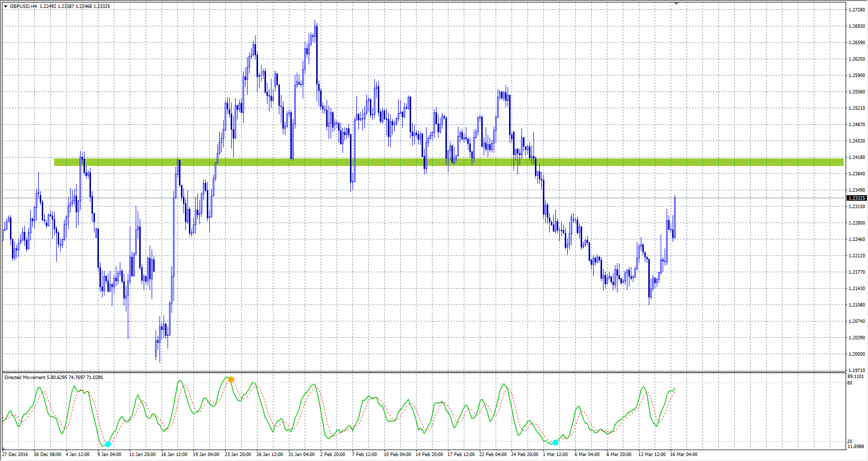Click the 1.24180 price scale value

point(857,157)
